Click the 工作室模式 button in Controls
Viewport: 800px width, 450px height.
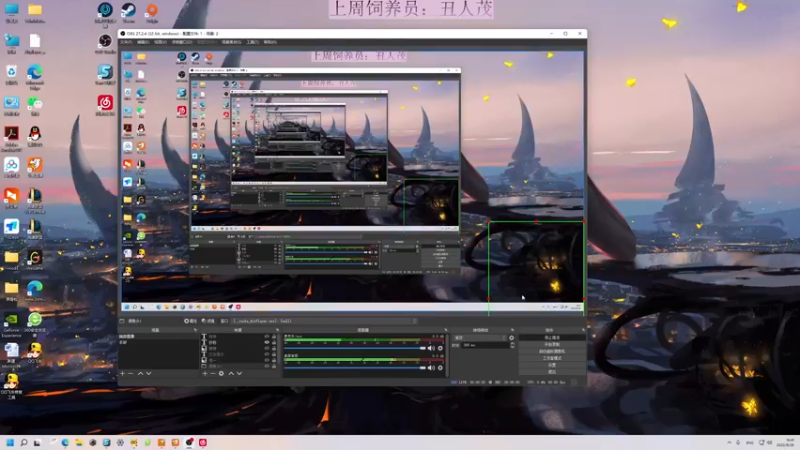(x=552, y=358)
